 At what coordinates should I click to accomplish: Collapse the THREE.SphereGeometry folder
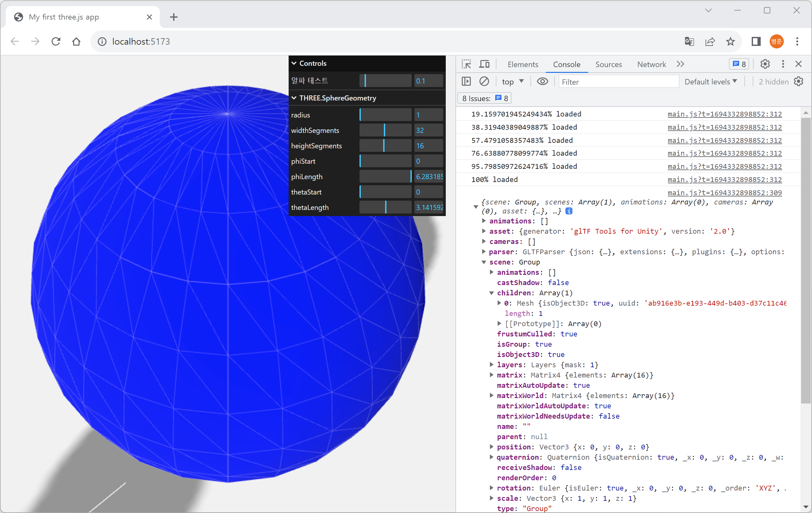tap(334, 98)
